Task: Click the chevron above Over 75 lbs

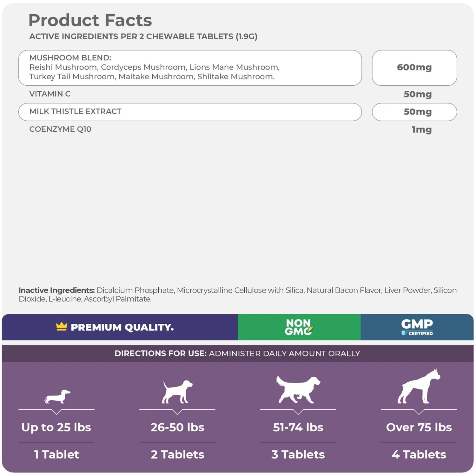Action: (x=419, y=412)
